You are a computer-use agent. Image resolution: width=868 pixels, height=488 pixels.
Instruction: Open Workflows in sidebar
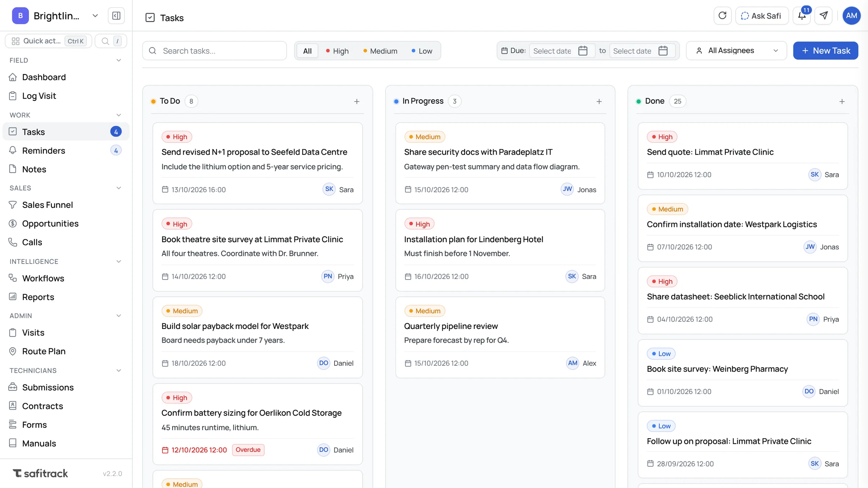[66, 278]
